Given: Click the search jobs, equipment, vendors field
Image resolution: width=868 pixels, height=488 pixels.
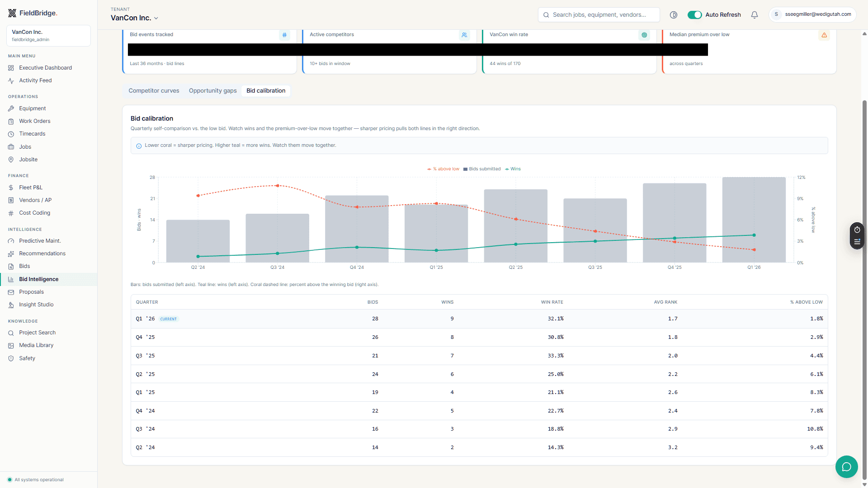Looking at the screenshot, I should [599, 15].
